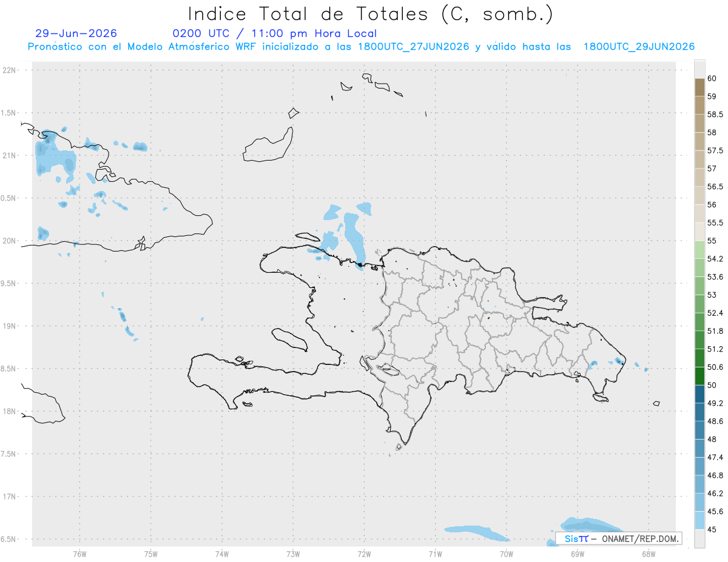728x562 pixels.
Task: Click colorbar value '45.6'
Action: pyautogui.click(x=715, y=512)
